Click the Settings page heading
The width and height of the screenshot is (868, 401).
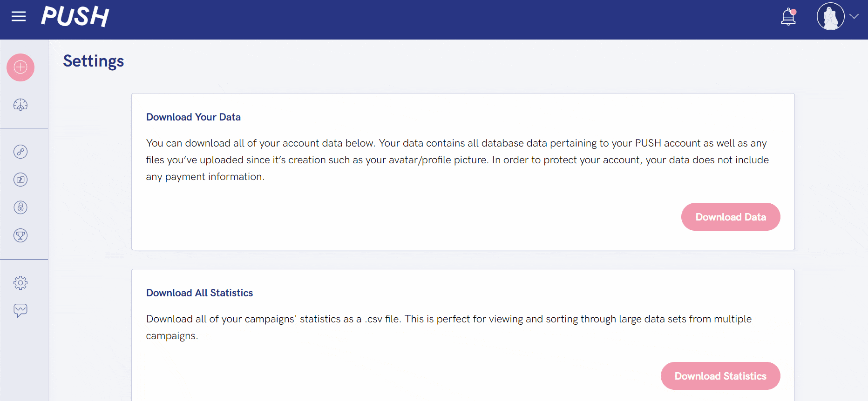point(94,61)
